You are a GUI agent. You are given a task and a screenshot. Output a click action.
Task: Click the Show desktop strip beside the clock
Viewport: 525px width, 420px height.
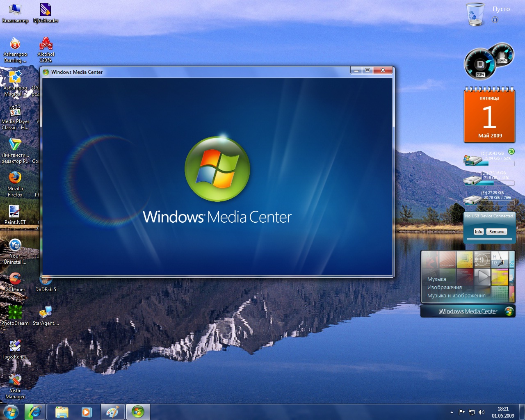click(x=522, y=412)
